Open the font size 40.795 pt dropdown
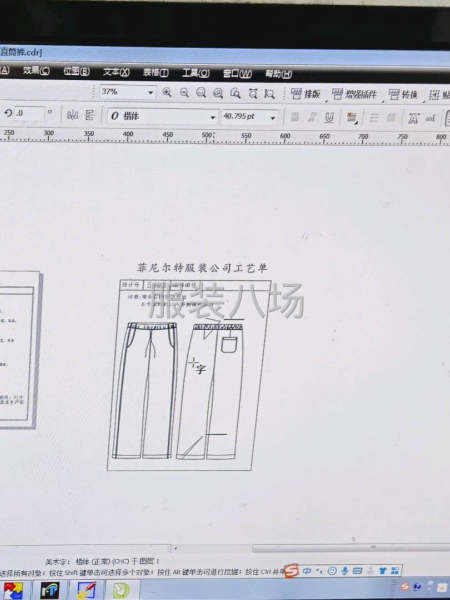This screenshot has height=600, width=450. pyautogui.click(x=273, y=117)
